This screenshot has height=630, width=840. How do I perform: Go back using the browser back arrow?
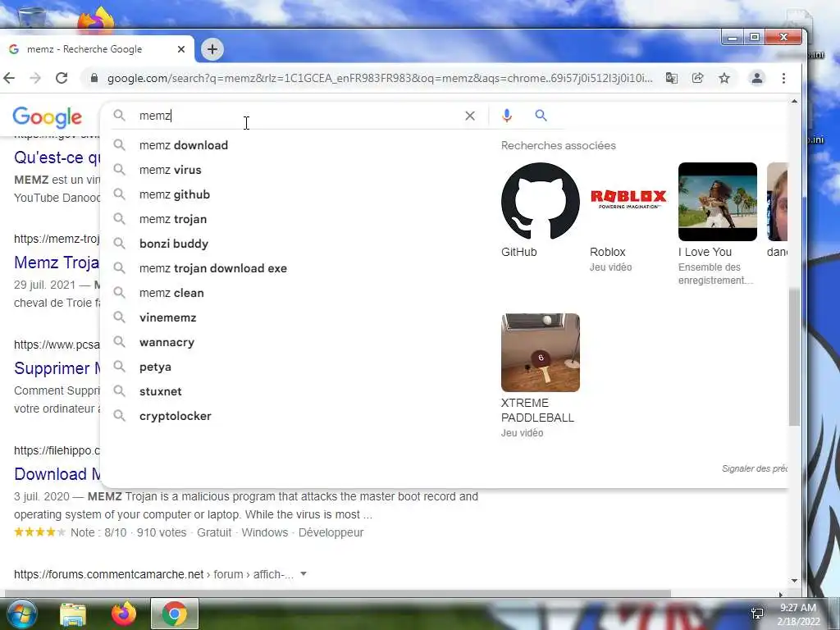9,78
